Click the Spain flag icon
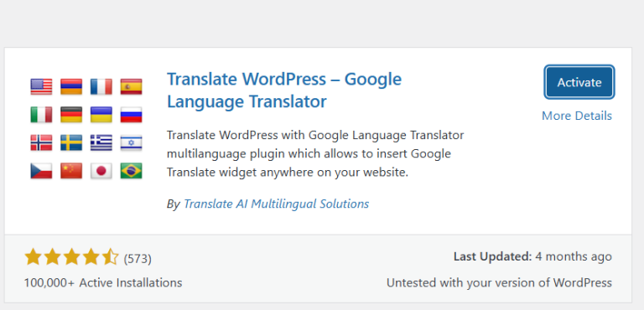Screen dimensions: 644x310 131,86
